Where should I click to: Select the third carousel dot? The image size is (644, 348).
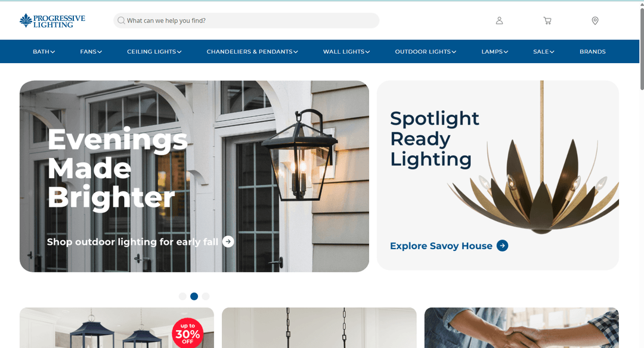pos(206,296)
